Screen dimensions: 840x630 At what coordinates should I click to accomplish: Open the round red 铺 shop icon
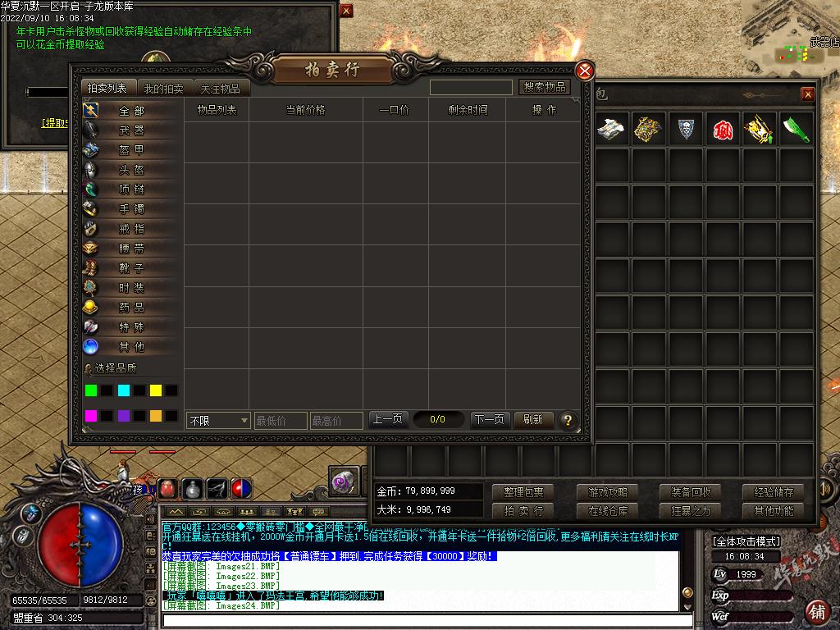(x=818, y=610)
